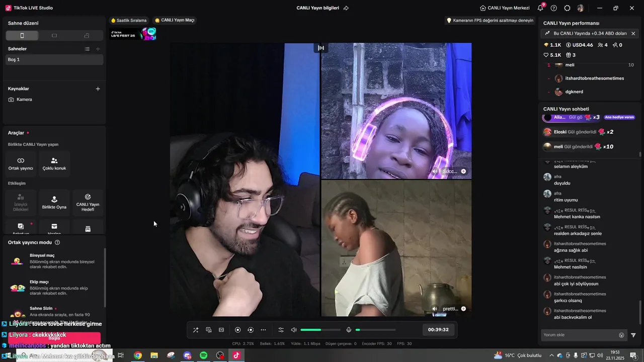Click help icon next to Ortak yayıncı modu

pyautogui.click(x=57, y=242)
